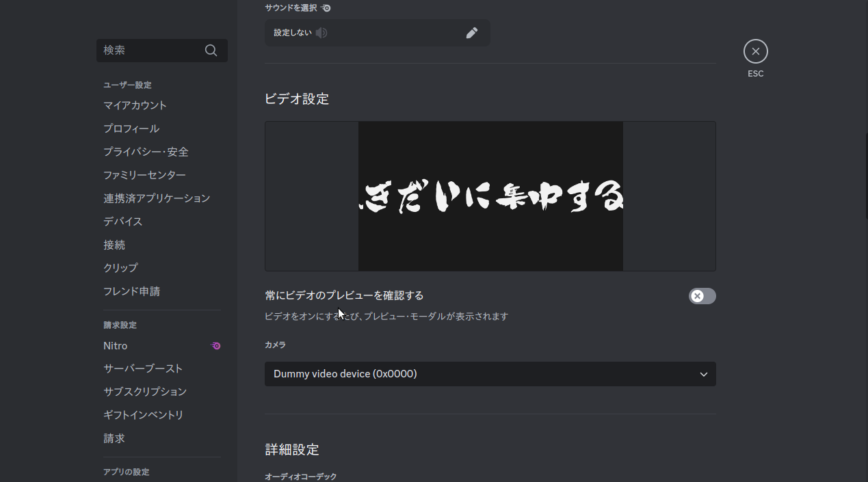Open Nitro subscription page
This screenshot has width=868, height=482.
[x=115, y=345]
